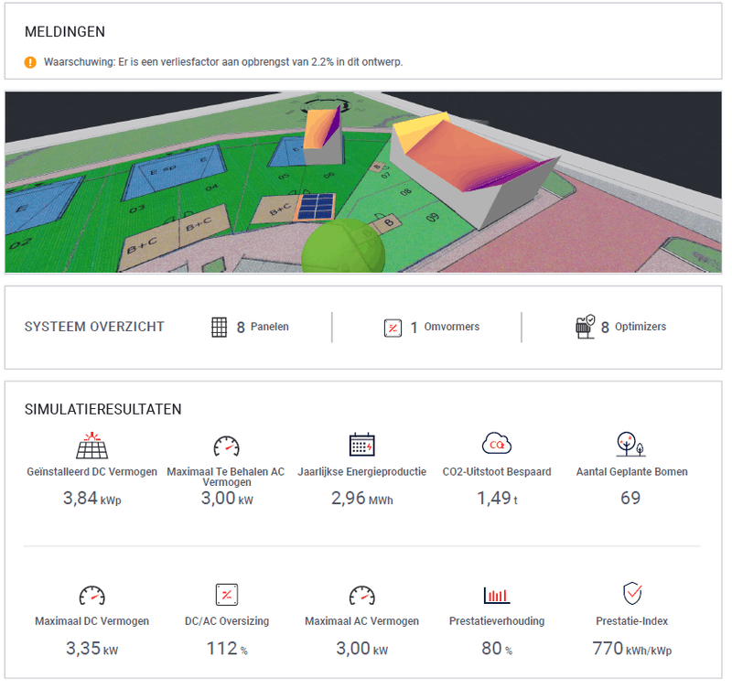Viewport: 732px width, 700px height.
Task: Click the orange warning icon under Meldingen
Action: pos(30,62)
